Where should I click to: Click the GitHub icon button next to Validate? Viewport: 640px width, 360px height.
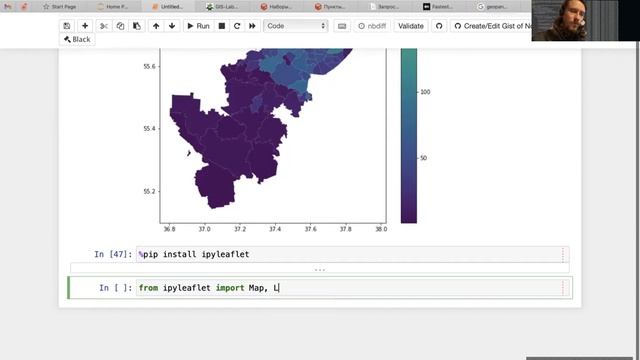pos(439,26)
